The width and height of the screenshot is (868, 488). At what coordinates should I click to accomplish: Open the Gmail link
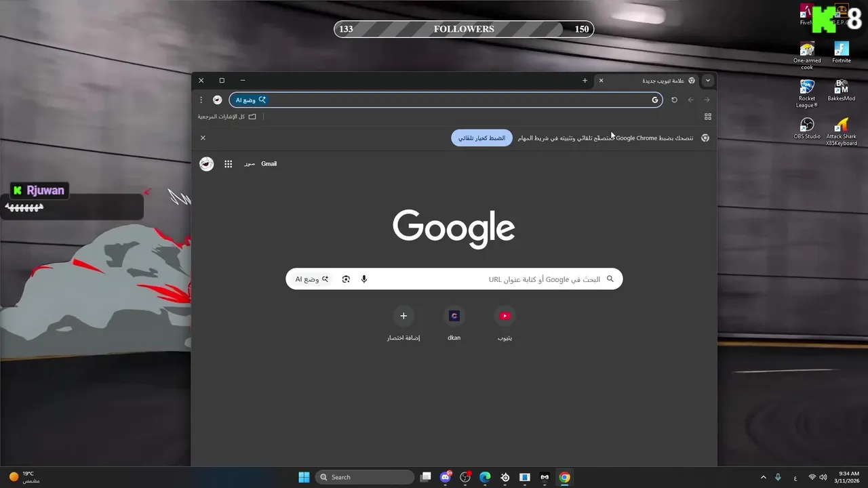(x=269, y=164)
